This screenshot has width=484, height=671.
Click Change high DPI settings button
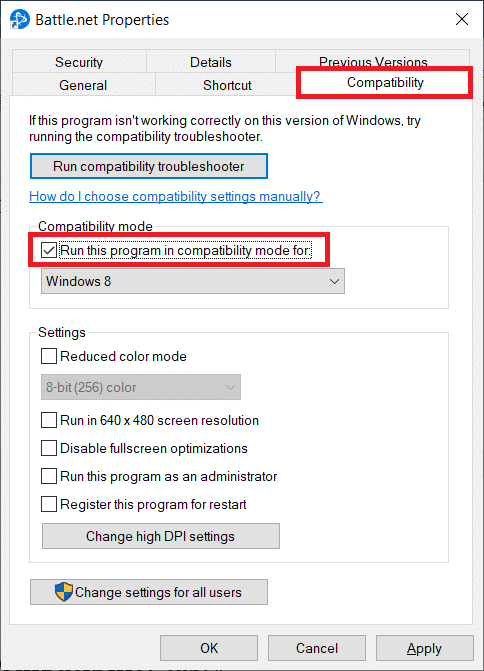160,536
